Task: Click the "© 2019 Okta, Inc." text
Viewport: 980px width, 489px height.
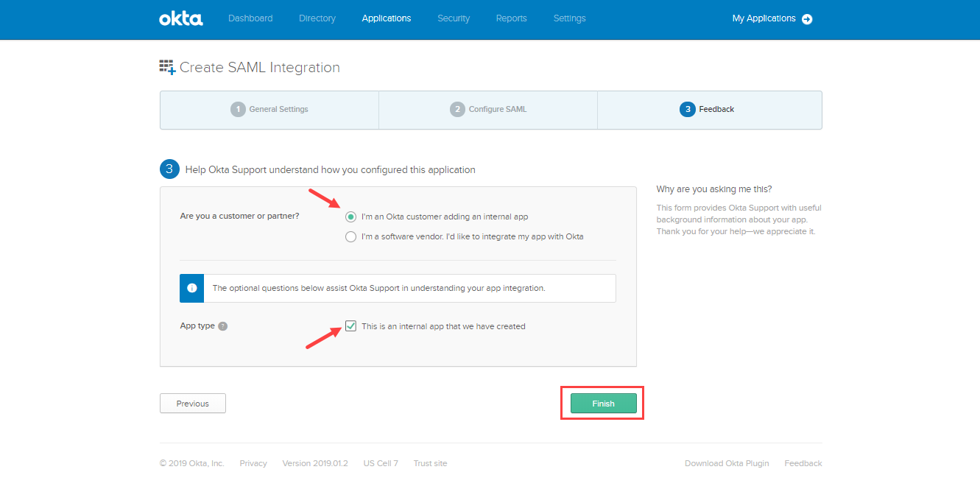Action: pos(191,463)
